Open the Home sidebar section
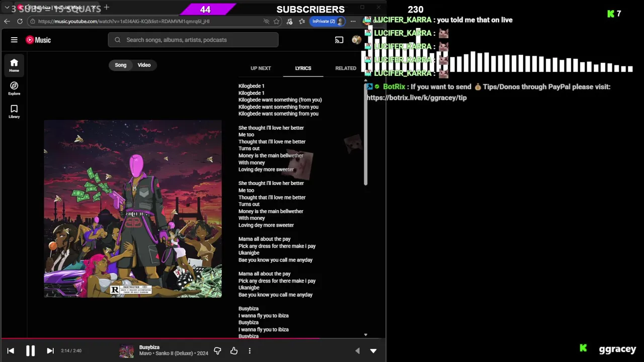 [14, 65]
